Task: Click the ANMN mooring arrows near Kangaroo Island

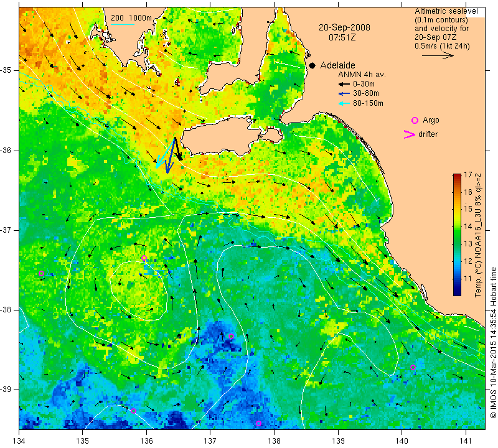Action: point(169,155)
